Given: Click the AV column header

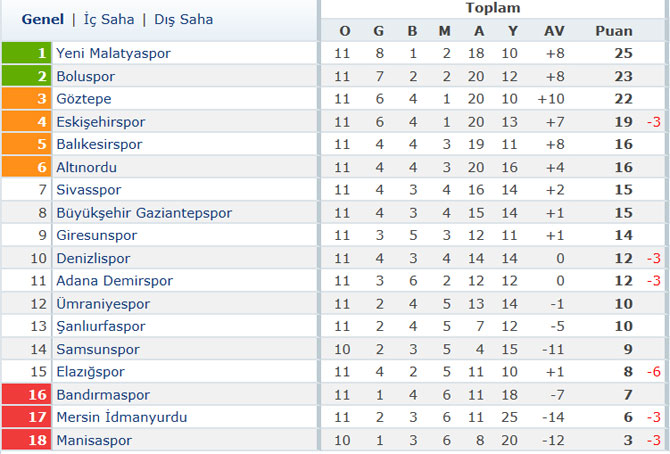Looking at the screenshot, I should pyautogui.click(x=554, y=31).
